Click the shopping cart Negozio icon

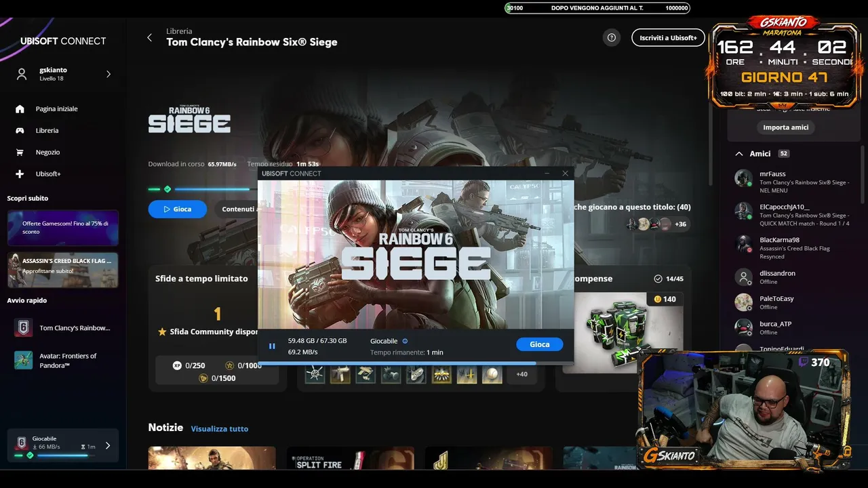[x=20, y=152]
